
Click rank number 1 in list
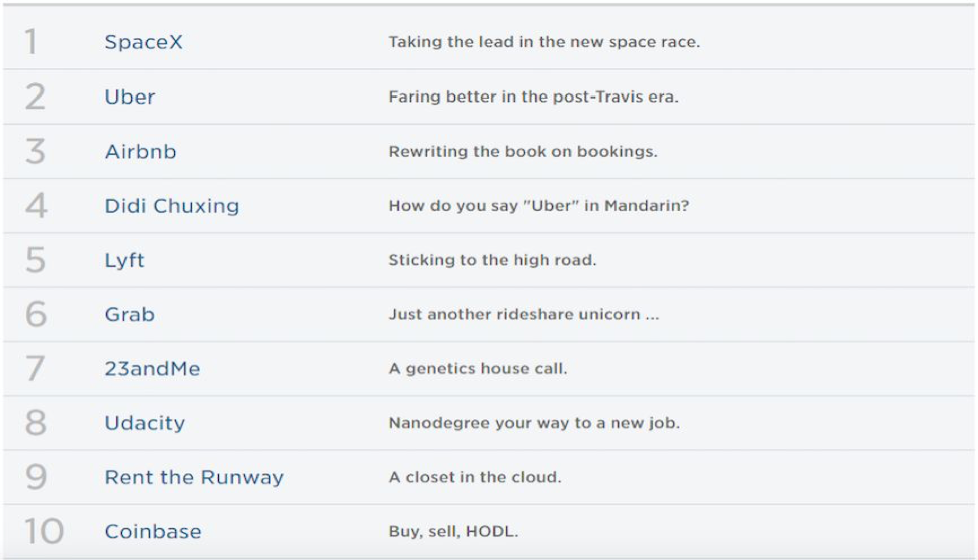(31, 42)
